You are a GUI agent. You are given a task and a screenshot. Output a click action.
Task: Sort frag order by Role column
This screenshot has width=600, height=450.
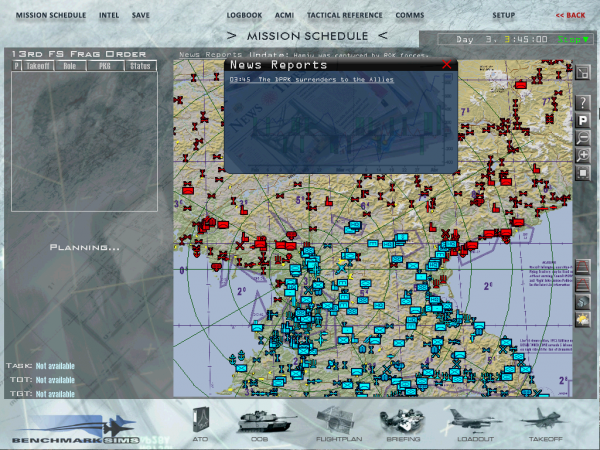coord(70,66)
